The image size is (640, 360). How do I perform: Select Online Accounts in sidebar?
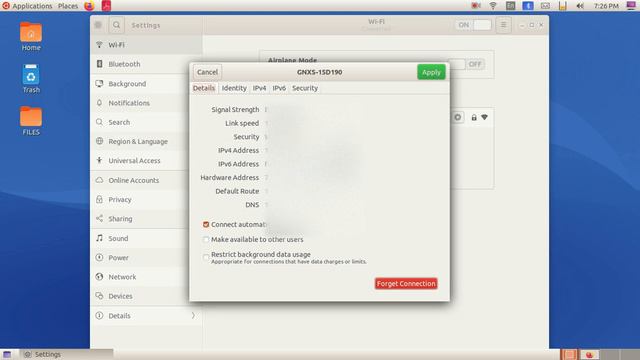click(x=146, y=180)
